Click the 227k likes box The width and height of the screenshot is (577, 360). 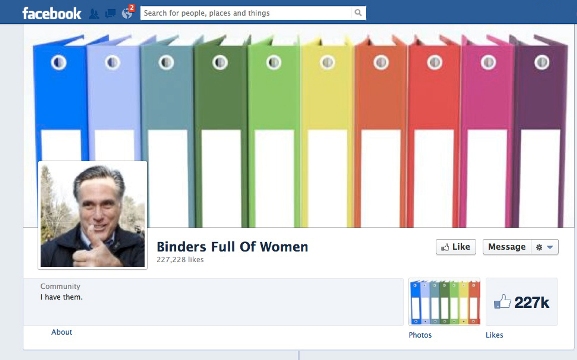[521, 302]
